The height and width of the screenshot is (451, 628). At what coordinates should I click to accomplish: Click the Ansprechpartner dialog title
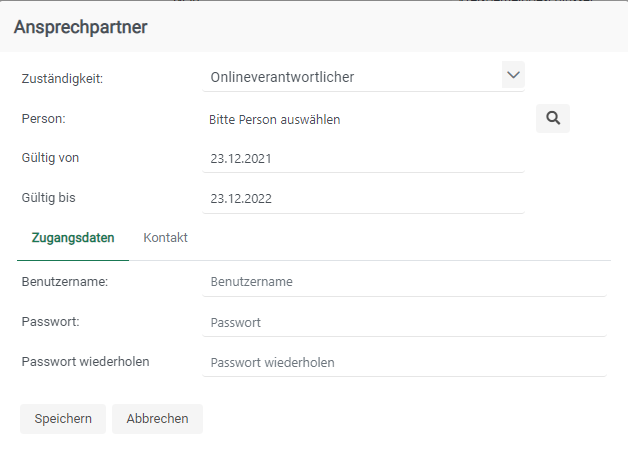[x=81, y=27]
